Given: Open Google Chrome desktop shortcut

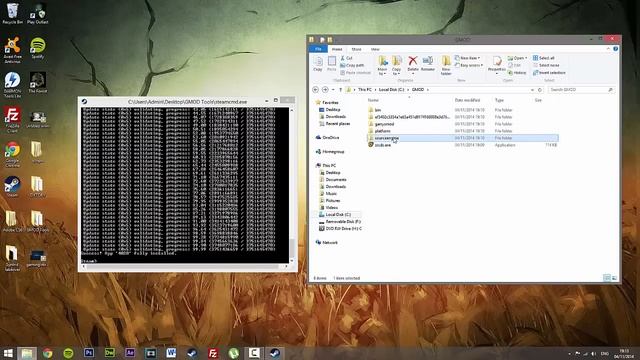Looking at the screenshot, I should [x=12, y=154].
